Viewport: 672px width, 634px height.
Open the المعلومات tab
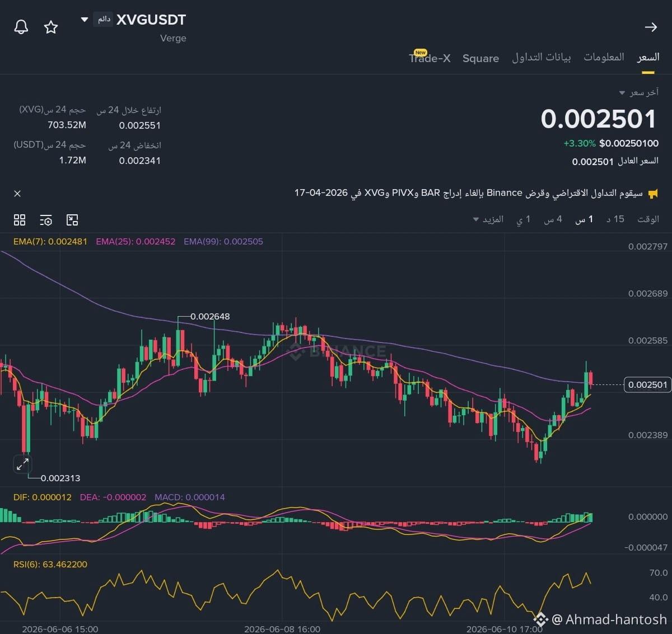click(x=604, y=57)
